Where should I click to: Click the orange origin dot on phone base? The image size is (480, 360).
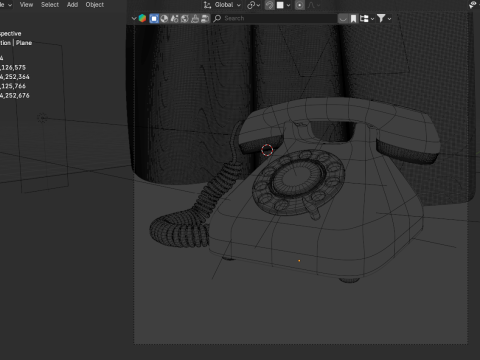(299, 261)
